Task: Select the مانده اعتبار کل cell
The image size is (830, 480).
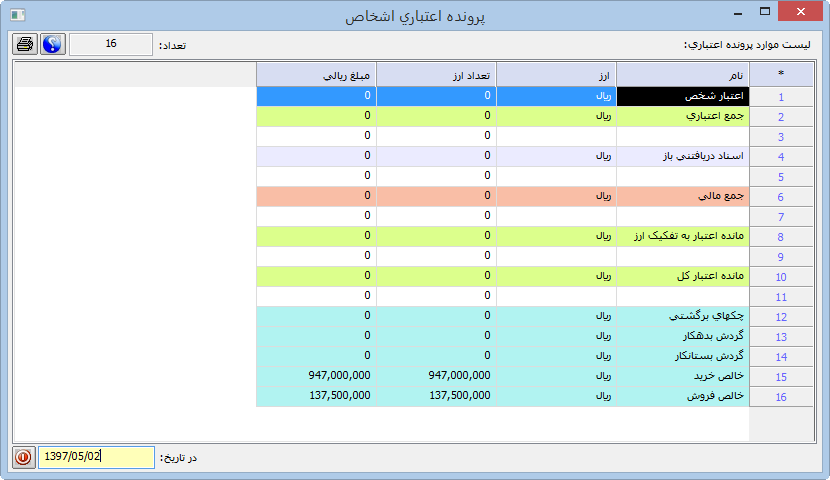Action: 683,276
